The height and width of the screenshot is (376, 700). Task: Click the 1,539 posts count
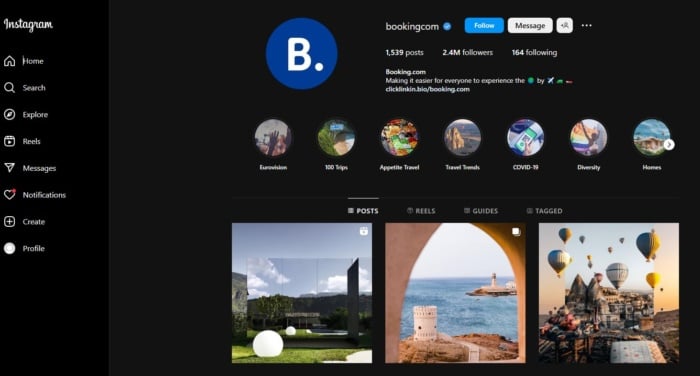point(404,52)
